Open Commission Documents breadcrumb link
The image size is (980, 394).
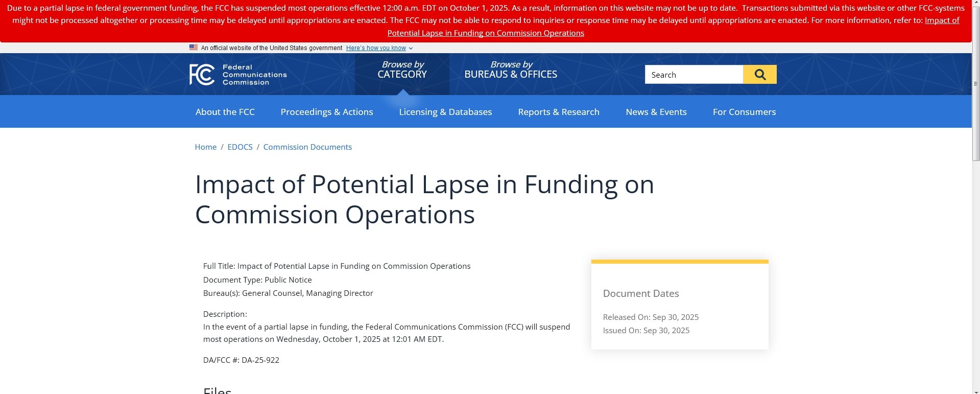(x=307, y=147)
